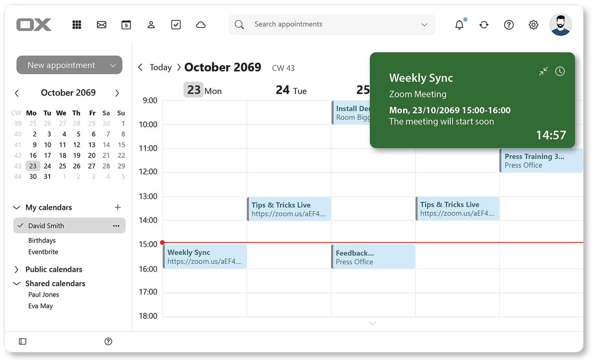Select the Calendar app icon

click(126, 24)
